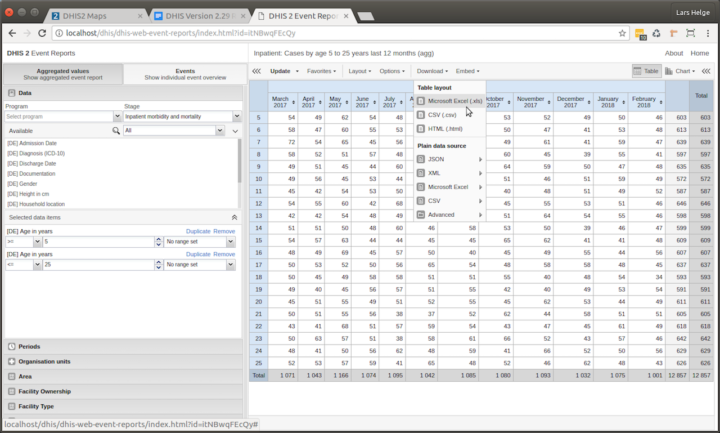Switch to DHIS Version 2.29 tab
This screenshot has height=433, width=720.
coord(201,16)
